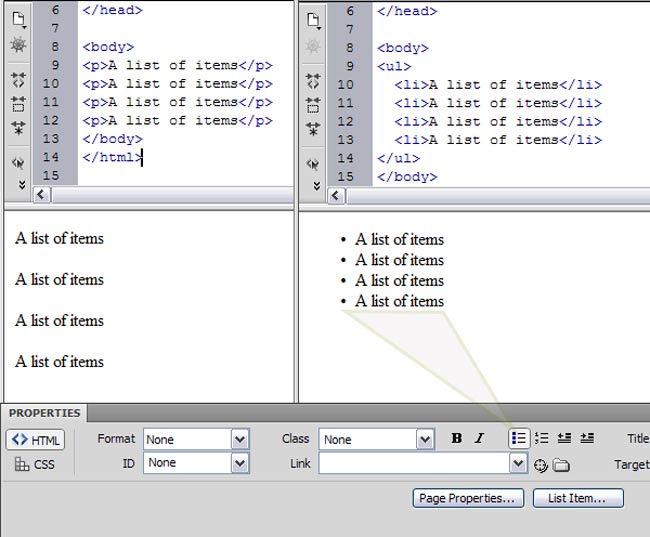The height and width of the screenshot is (537, 650).
Task: Click first paragraph in left design view
Action: 59,238
